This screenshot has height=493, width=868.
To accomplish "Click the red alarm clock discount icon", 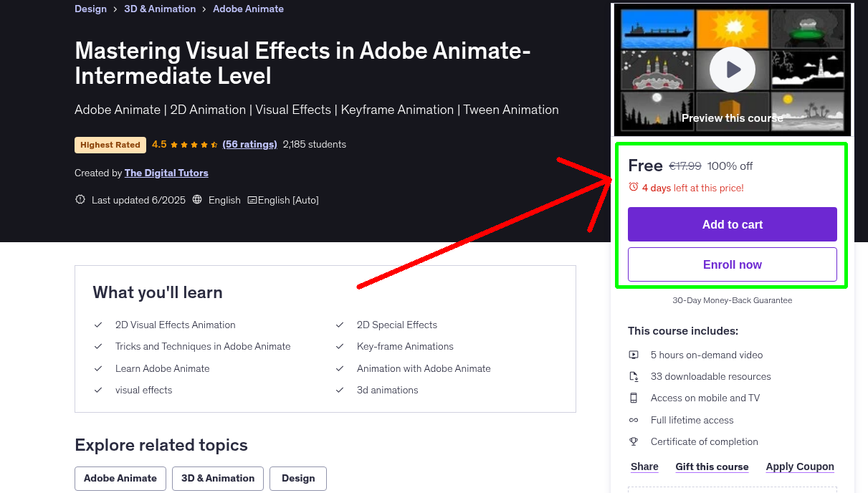I will point(634,186).
